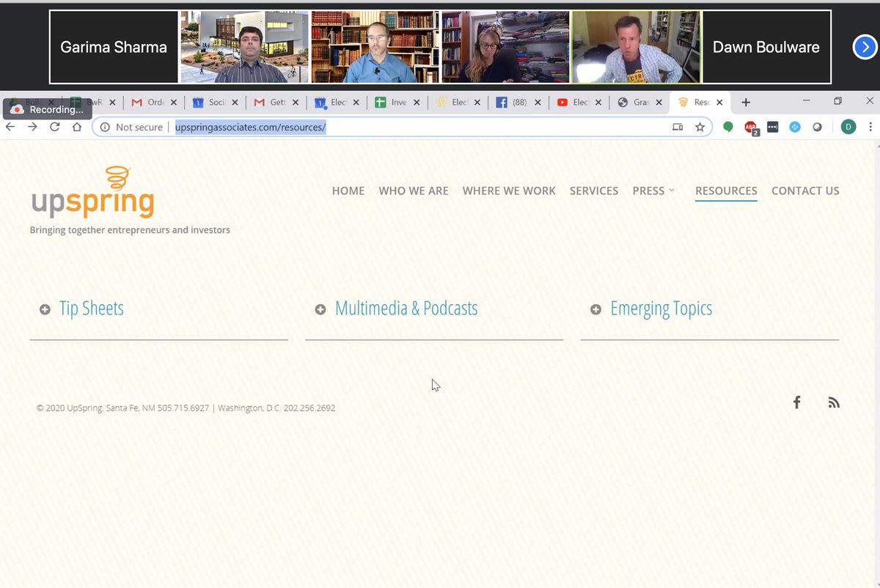
Task: Select Dawn Boulware participant tile
Action: tap(766, 47)
